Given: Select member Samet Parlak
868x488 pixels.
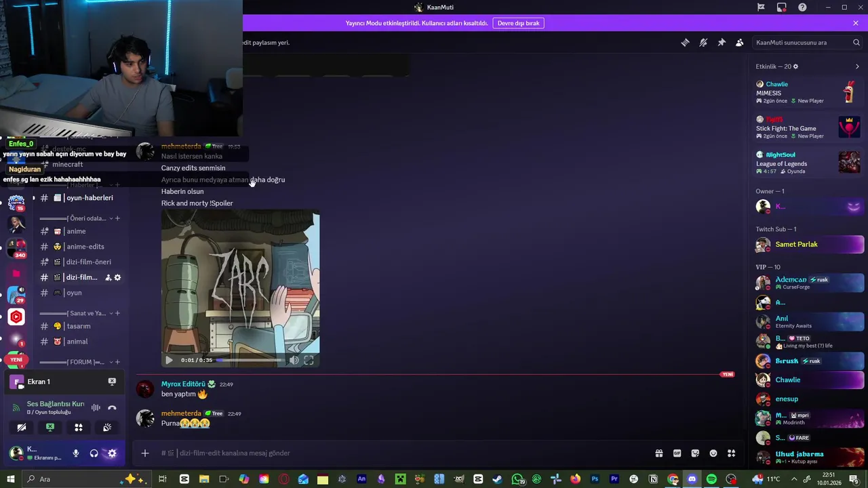Looking at the screenshot, I should tap(808, 245).
